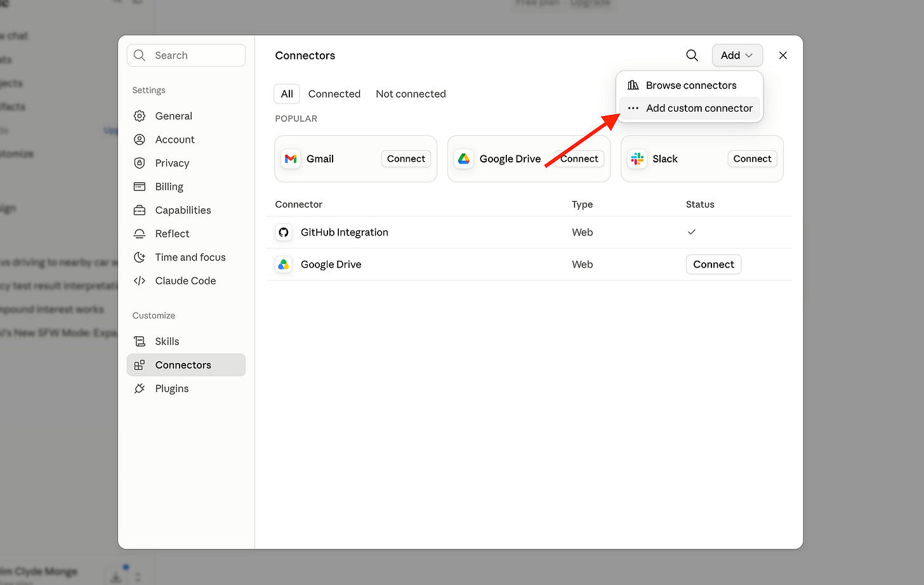Image resolution: width=924 pixels, height=585 pixels.
Task: Click the Account person icon
Action: (140, 140)
